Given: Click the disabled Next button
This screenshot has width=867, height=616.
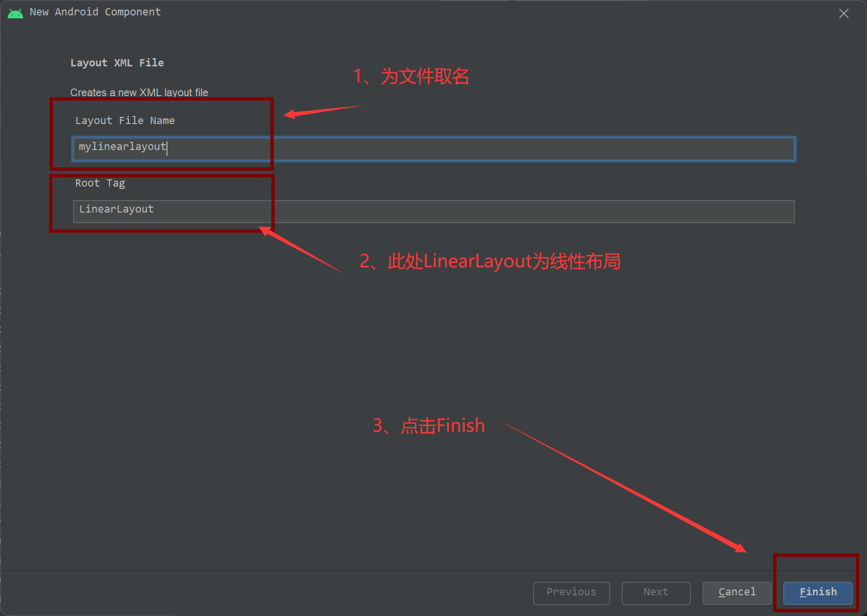Looking at the screenshot, I should 656,592.
